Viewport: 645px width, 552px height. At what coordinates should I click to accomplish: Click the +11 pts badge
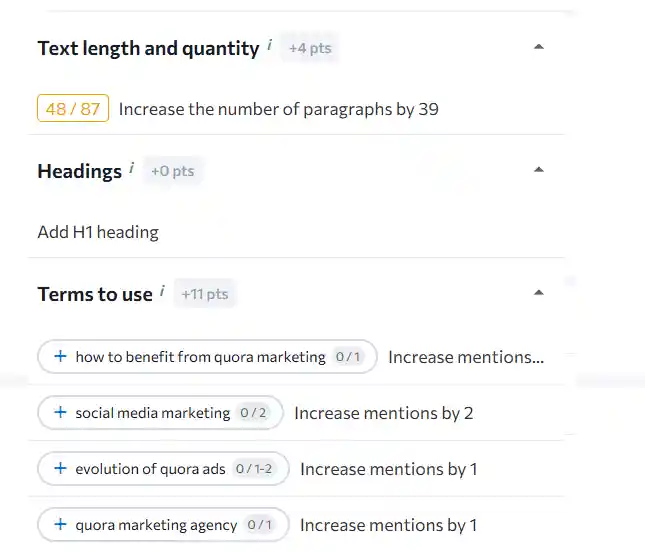205,294
